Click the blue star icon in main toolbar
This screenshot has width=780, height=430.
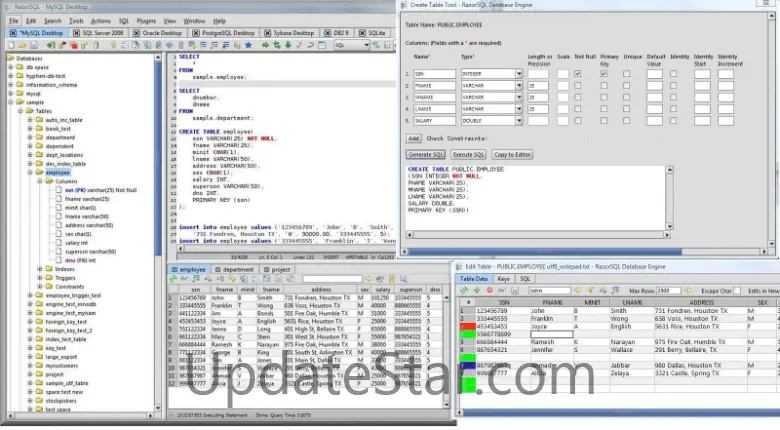click(248, 45)
